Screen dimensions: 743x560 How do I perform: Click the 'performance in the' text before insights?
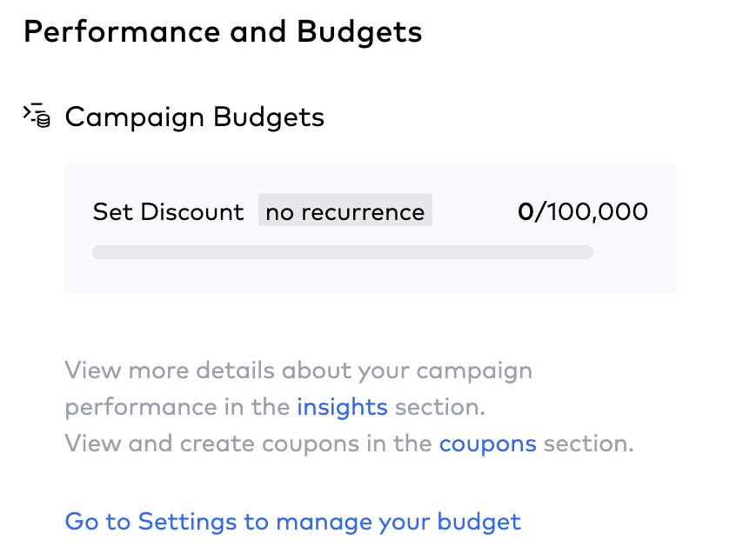click(177, 407)
